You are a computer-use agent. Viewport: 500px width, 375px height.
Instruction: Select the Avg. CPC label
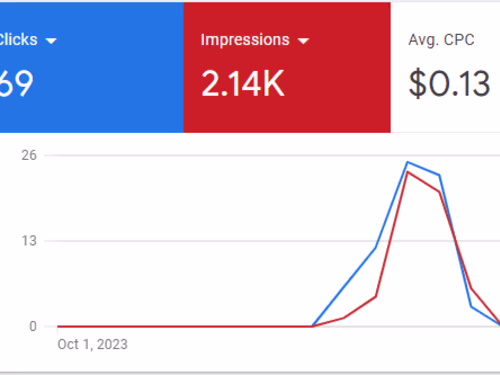pyautogui.click(x=441, y=40)
